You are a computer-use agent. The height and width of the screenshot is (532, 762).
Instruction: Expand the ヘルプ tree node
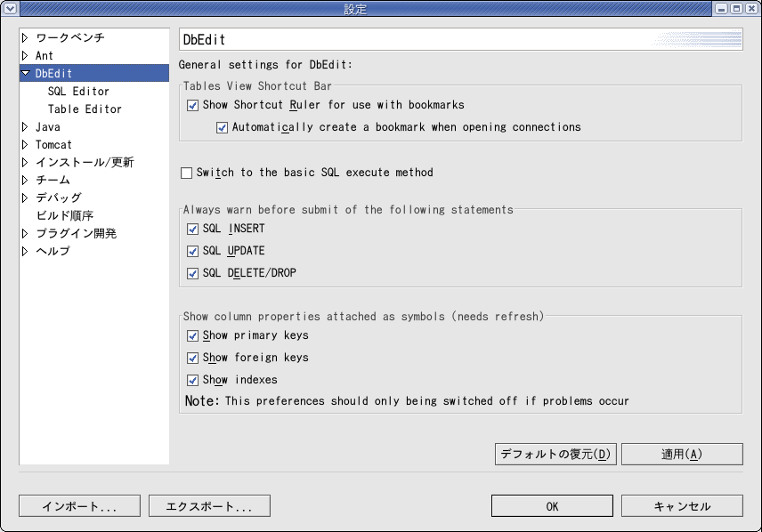tap(25, 251)
